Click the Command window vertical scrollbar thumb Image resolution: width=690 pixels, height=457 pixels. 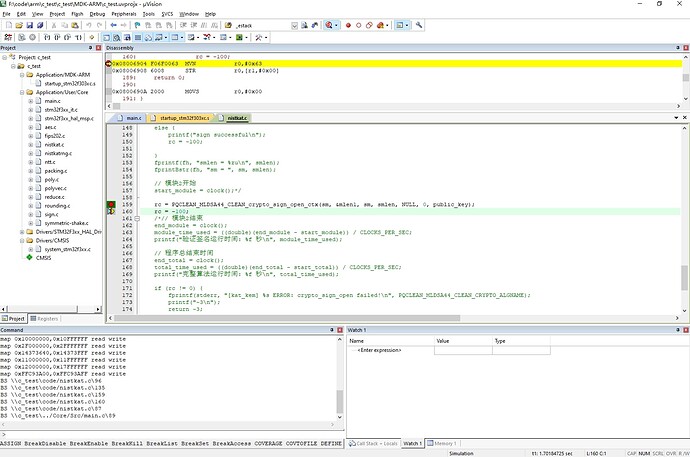pos(340,401)
